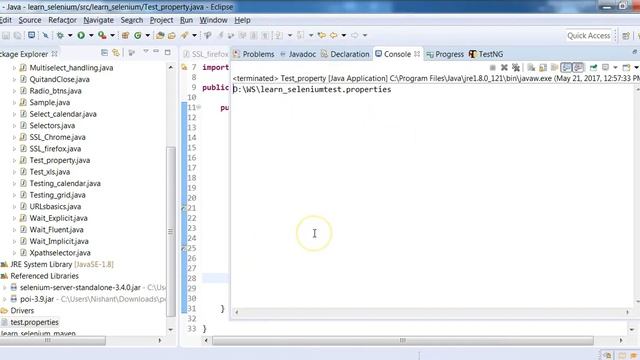640x360 pixels.
Task: Open the Source menu
Action: point(30,20)
